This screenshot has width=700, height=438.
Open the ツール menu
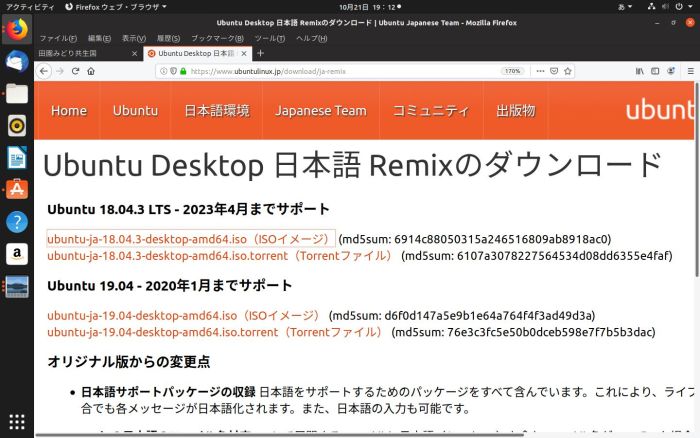pos(270,38)
